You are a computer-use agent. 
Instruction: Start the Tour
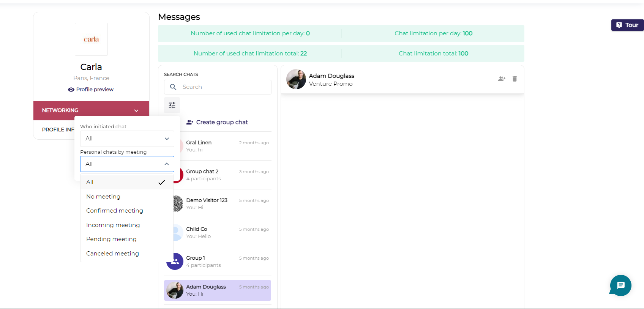coord(627,25)
